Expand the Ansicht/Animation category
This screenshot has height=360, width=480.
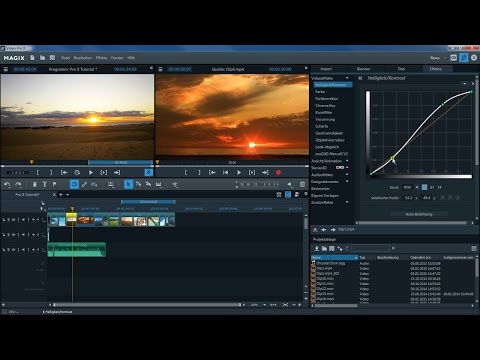coord(347,161)
